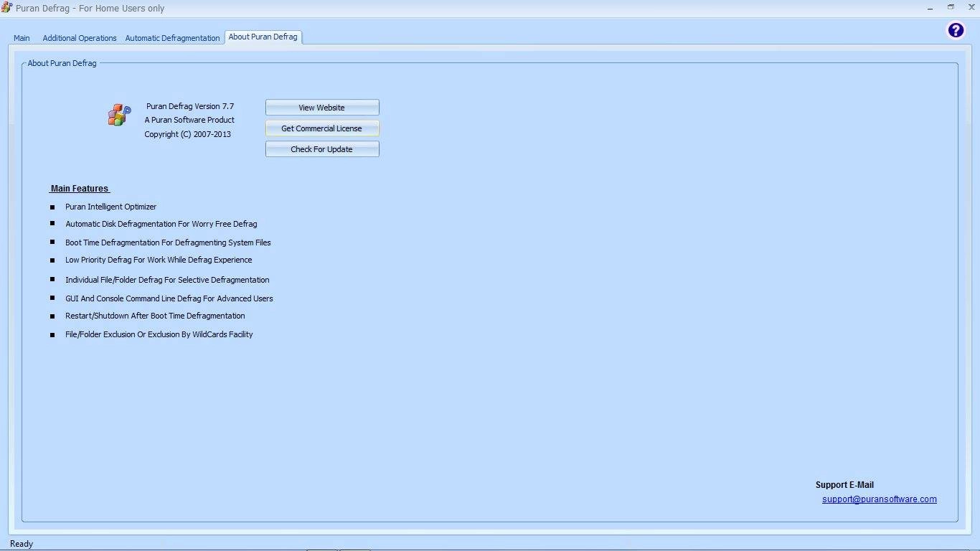
Task: Click the Puran Defrag logo in About panel
Action: tap(120, 115)
